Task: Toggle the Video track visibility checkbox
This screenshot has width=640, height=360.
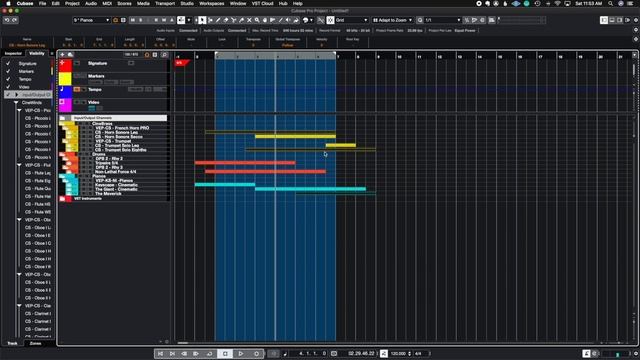Action: point(8,87)
